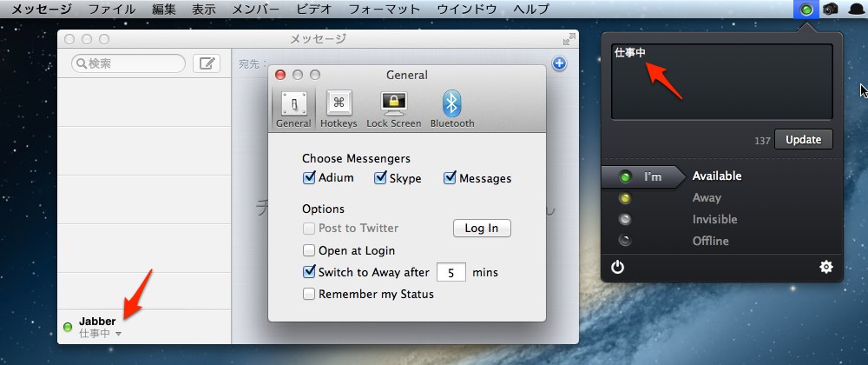Toggle the Skype messenger checkbox
This screenshot has height=365, width=868.
[x=380, y=178]
